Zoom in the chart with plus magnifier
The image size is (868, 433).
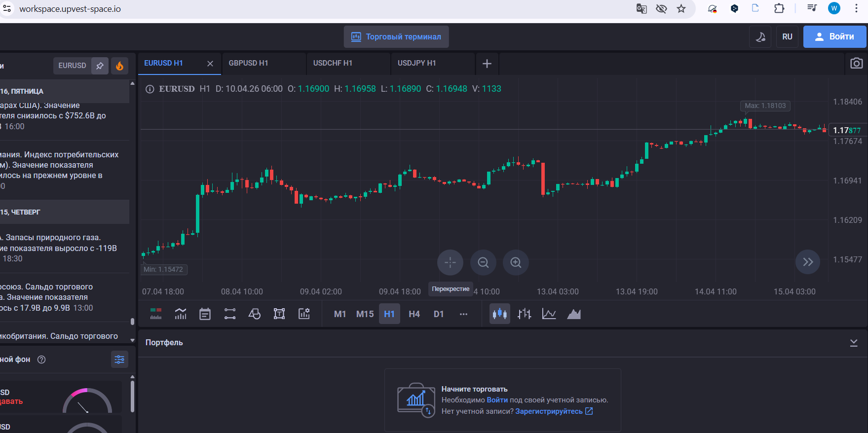[x=516, y=262]
